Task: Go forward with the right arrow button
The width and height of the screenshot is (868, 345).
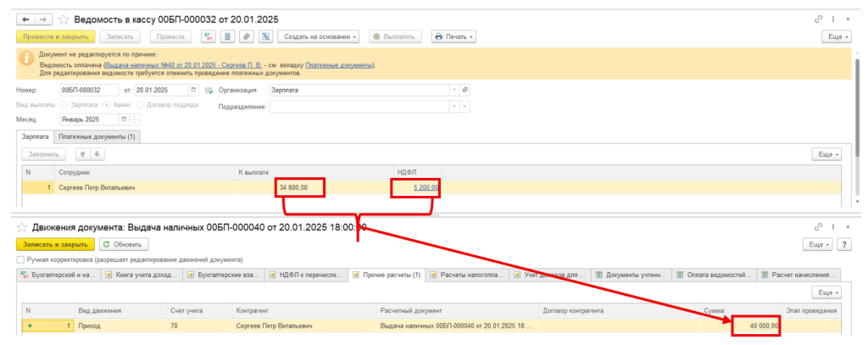Action: [x=42, y=19]
